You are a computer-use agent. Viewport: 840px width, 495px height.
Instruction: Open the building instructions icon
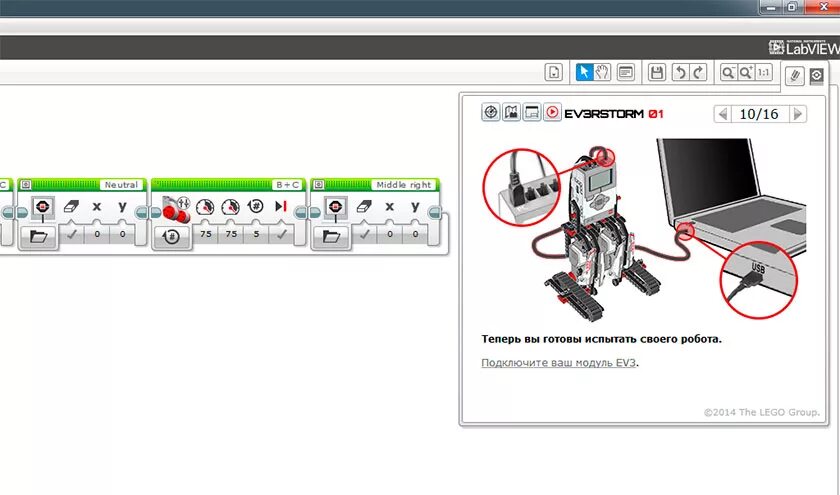pos(511,112)
